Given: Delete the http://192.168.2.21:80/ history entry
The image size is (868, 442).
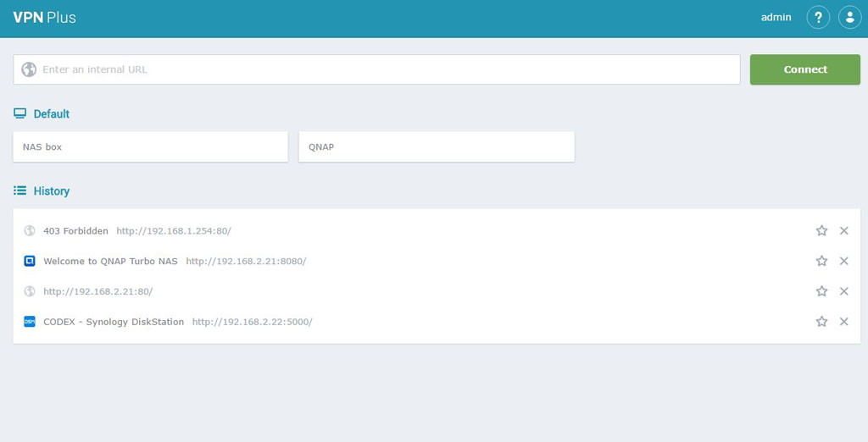Looking at the screenshot, I should click(843, 291).
